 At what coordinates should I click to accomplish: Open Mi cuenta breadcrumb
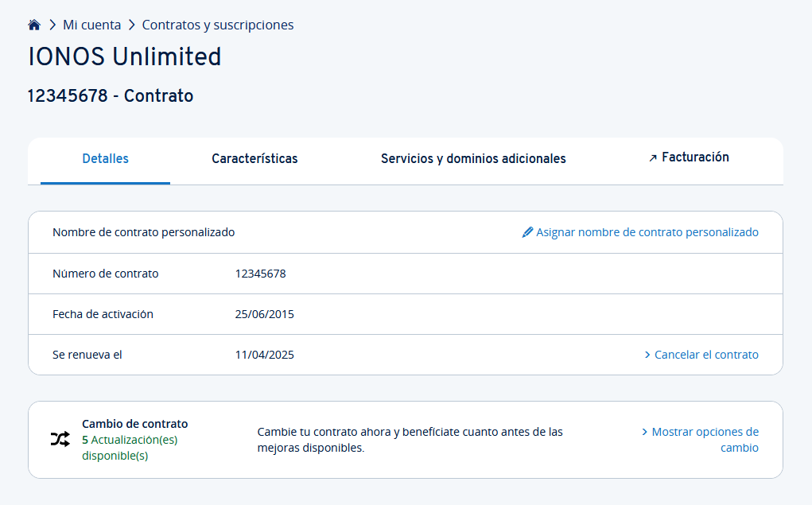(x=91, y=25)
